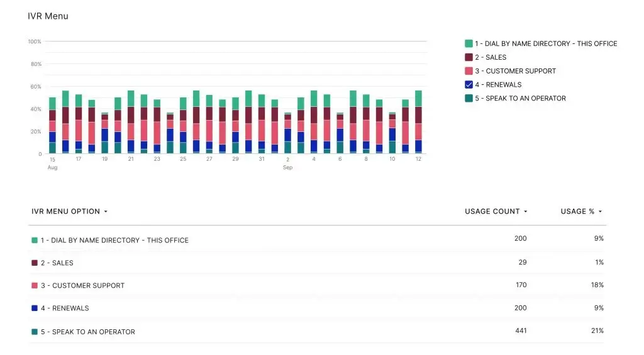
Task: Click the green swatch in the Dial By Name table row
Action: (x=35, y=240)
